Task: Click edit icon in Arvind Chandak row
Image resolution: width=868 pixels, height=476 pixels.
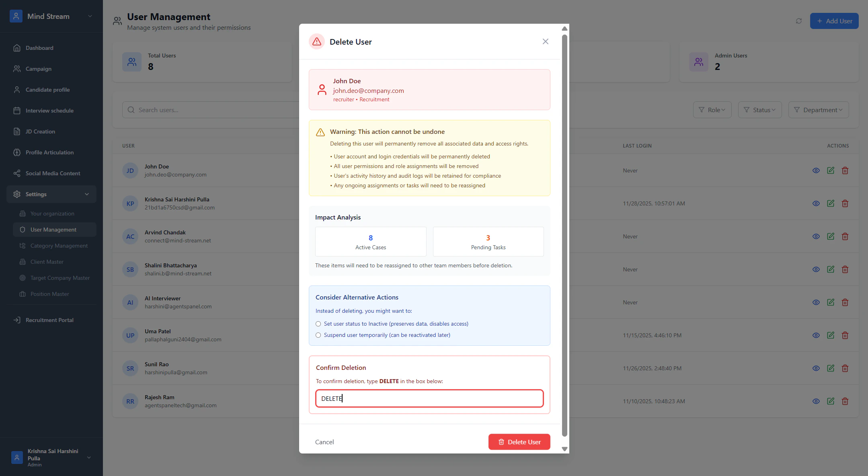Action: coord(831,236)
